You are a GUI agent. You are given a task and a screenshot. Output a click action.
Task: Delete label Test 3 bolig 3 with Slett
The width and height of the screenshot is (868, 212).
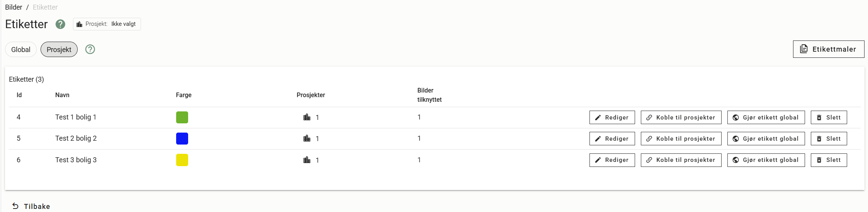tap(829, 160)
